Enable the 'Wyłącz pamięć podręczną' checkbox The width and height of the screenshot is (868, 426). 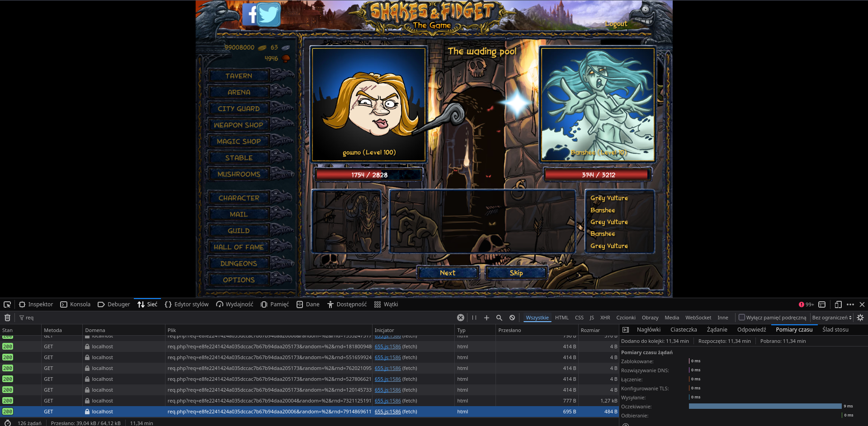click(x=741, y=317)
